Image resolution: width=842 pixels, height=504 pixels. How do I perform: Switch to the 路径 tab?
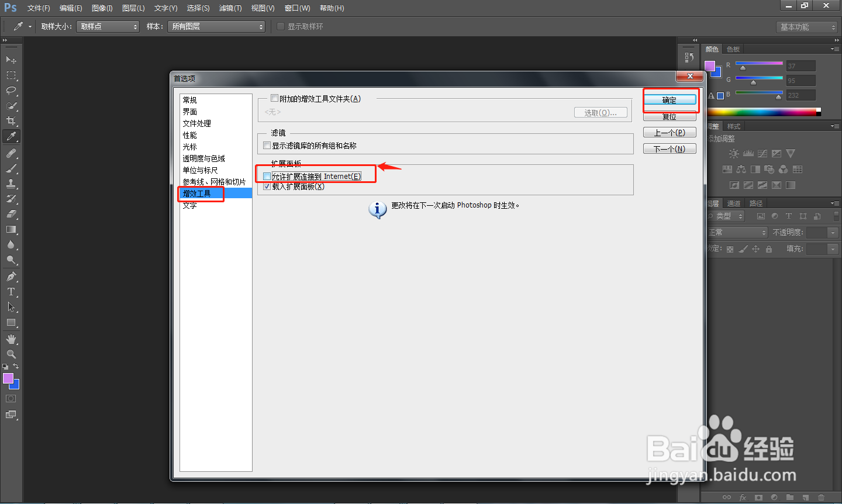[756, 203]
